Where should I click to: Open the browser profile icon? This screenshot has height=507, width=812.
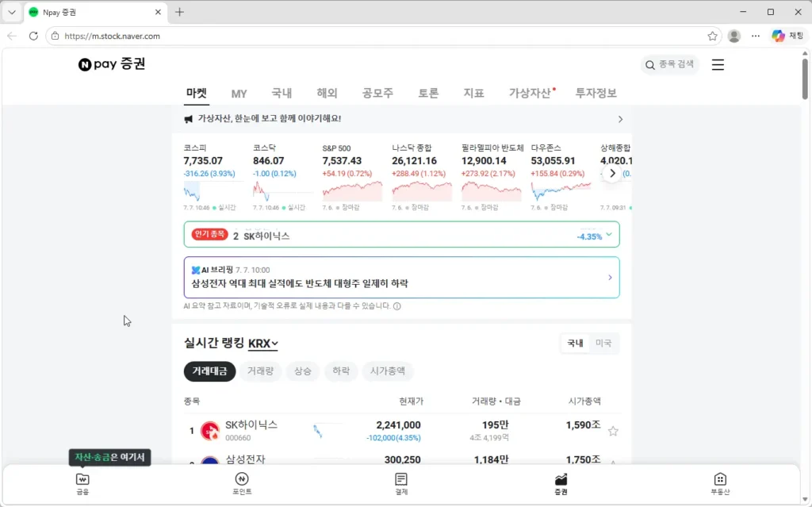[733, 36]
